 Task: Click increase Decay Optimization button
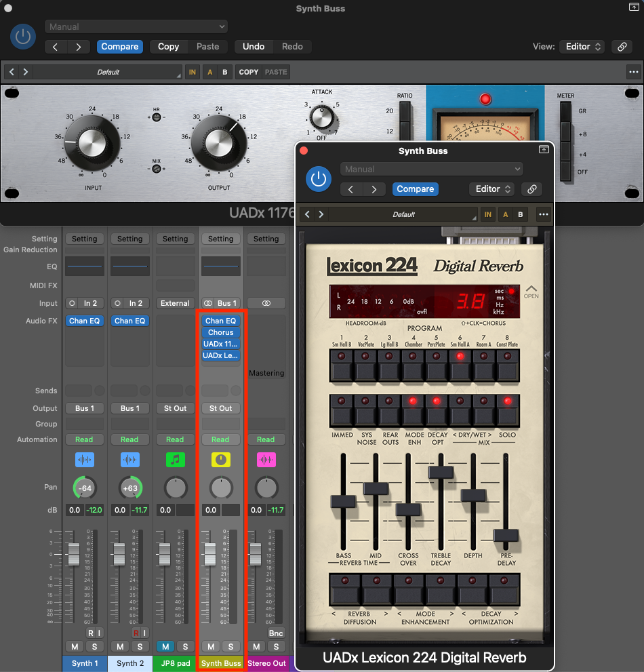504,590
